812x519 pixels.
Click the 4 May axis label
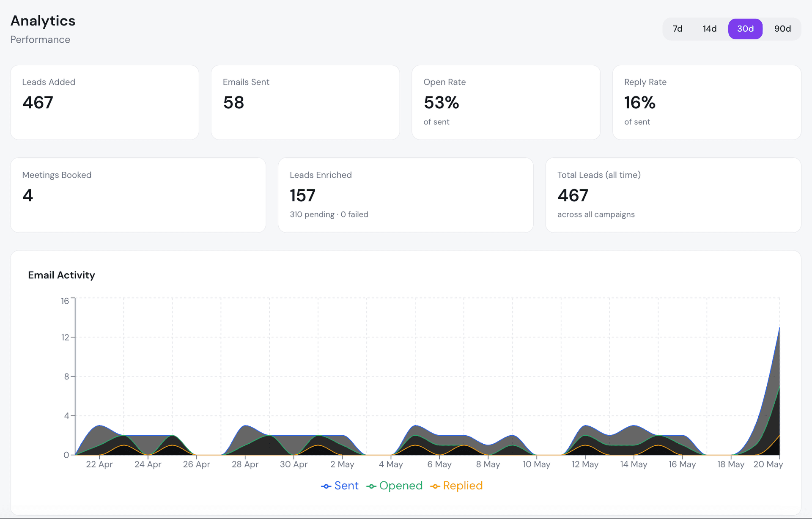391,464
